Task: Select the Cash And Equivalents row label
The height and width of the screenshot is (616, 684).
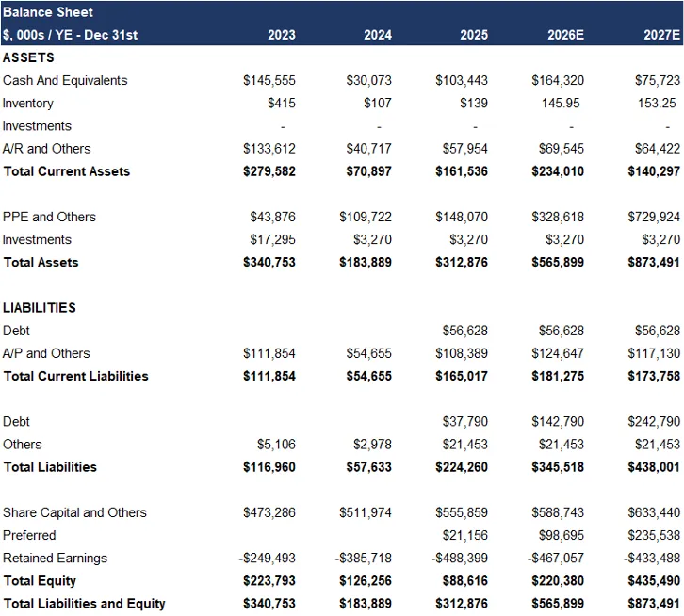Action: pyautogui.click(x=65, y=80)
